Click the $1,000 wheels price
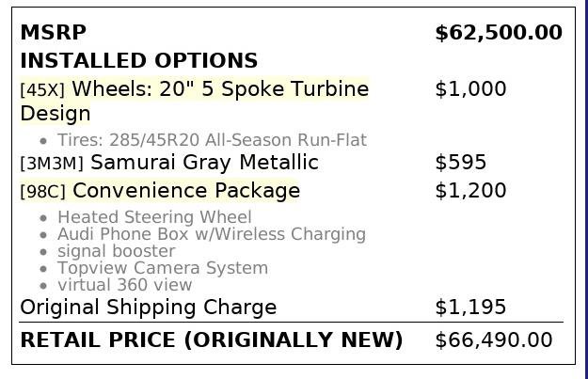588x379 pixels. point(470,89)
